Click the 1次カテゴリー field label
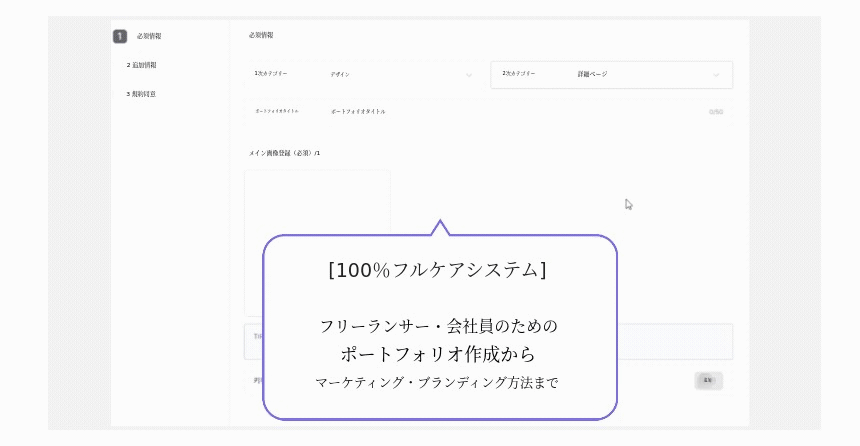860x446 pixels. [271, 74]
